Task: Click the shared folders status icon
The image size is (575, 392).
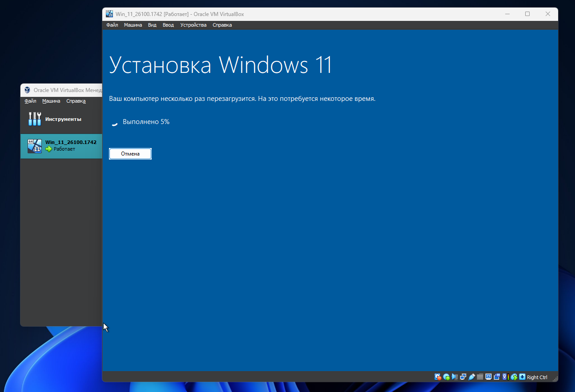Action: (x=480, y=377)
